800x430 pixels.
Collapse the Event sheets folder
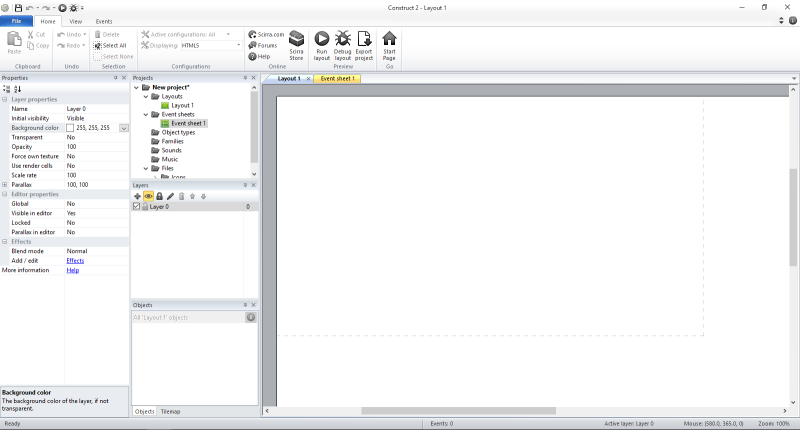click(x=146, y=114)
